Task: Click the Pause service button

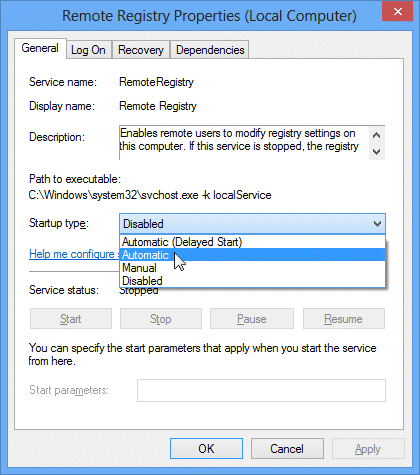Action: click(x=252, y=319)
